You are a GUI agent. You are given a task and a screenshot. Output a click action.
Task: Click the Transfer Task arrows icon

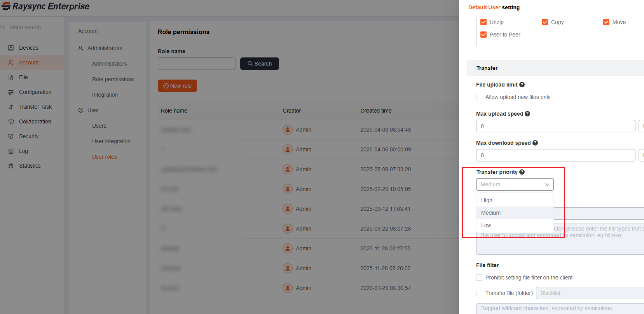point(11,107)
